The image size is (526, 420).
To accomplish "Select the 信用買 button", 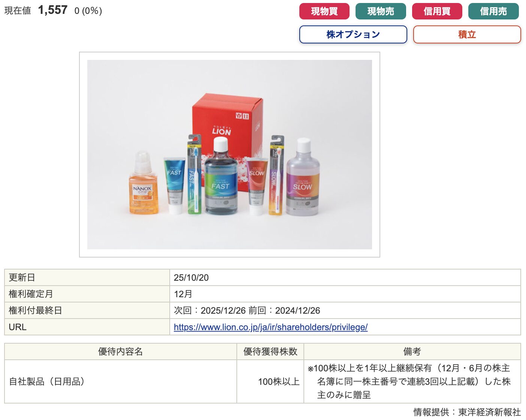I will coord(437,11).
